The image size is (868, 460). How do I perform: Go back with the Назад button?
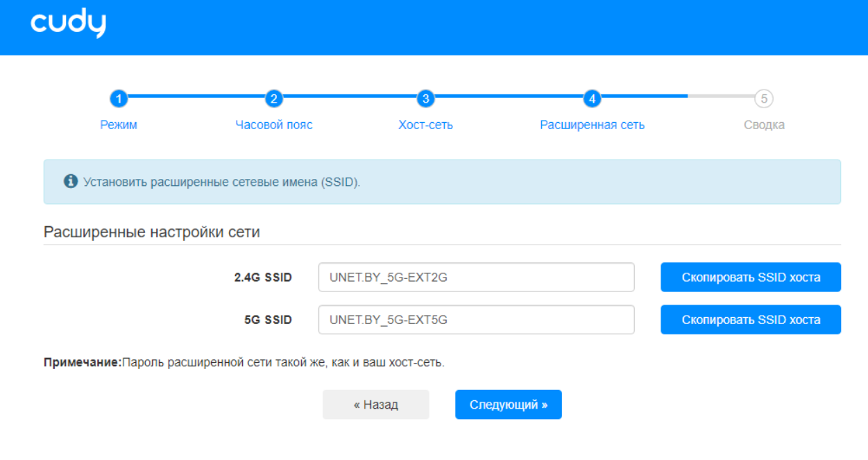coord(376,404)
